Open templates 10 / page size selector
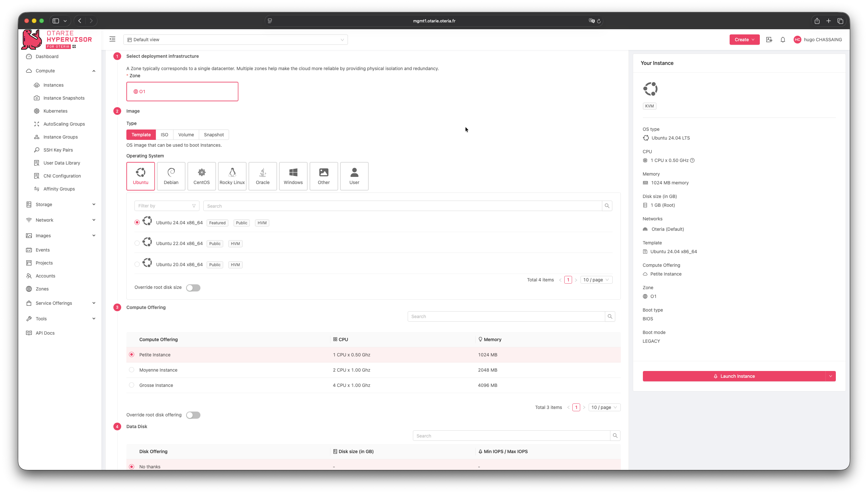The image size is (868, 494). [596, 280]
